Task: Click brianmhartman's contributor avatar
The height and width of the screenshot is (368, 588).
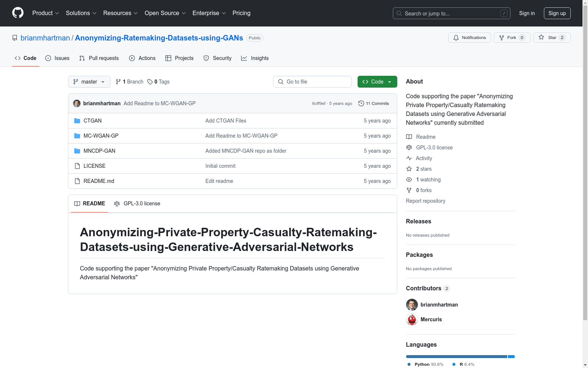Action: (x=412, y=305)
